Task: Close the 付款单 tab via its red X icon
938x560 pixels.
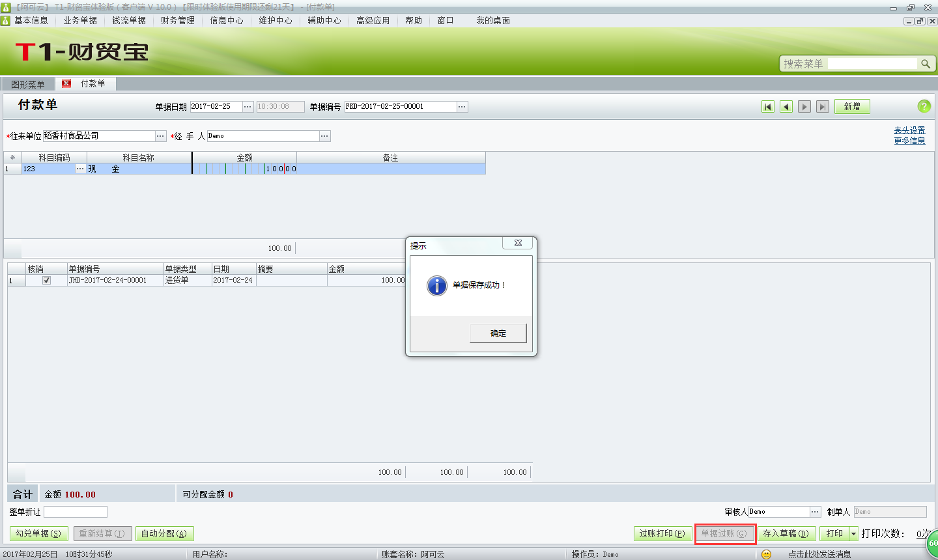Action: point(66,83)
